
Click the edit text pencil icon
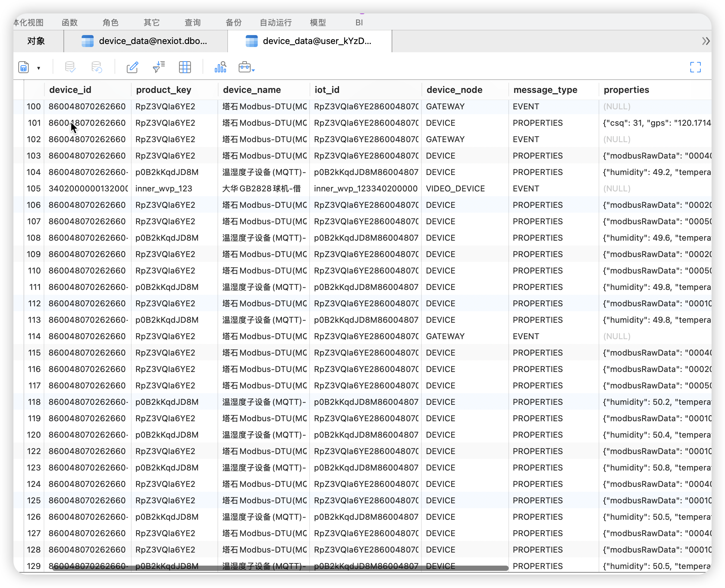click(132, 67)
